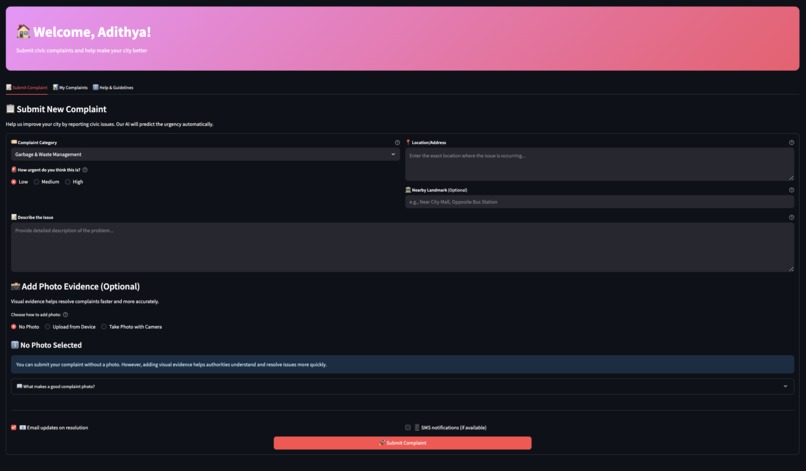The height and width of the screenshot is (471, 806).
Task: Choose Upload from Device option
Action: (x=70, y=327)
